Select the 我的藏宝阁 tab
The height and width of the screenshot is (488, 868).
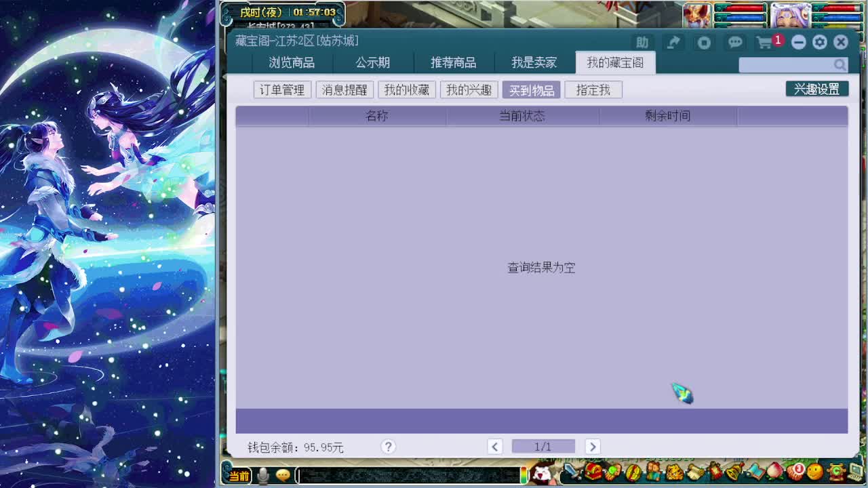615,62
